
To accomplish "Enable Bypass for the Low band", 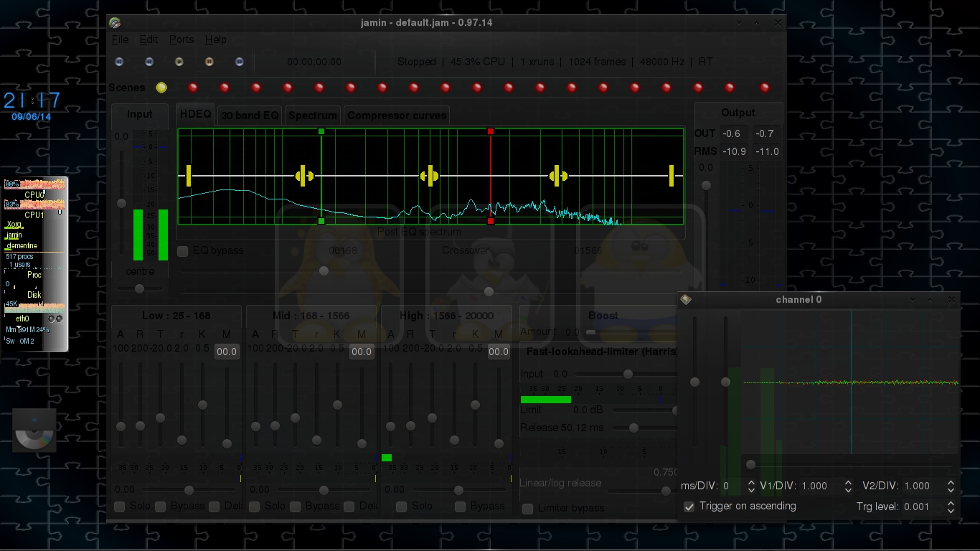I will [161, 507].
